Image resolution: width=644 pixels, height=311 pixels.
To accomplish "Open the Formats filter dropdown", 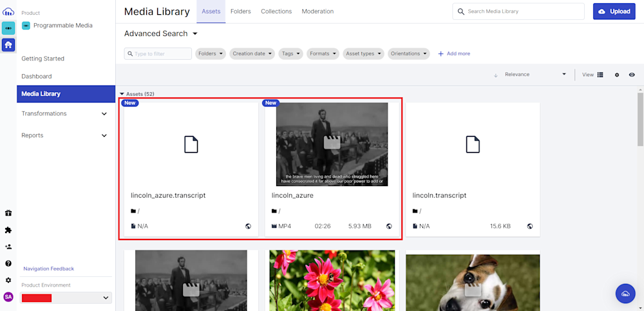I will (323, 54).
